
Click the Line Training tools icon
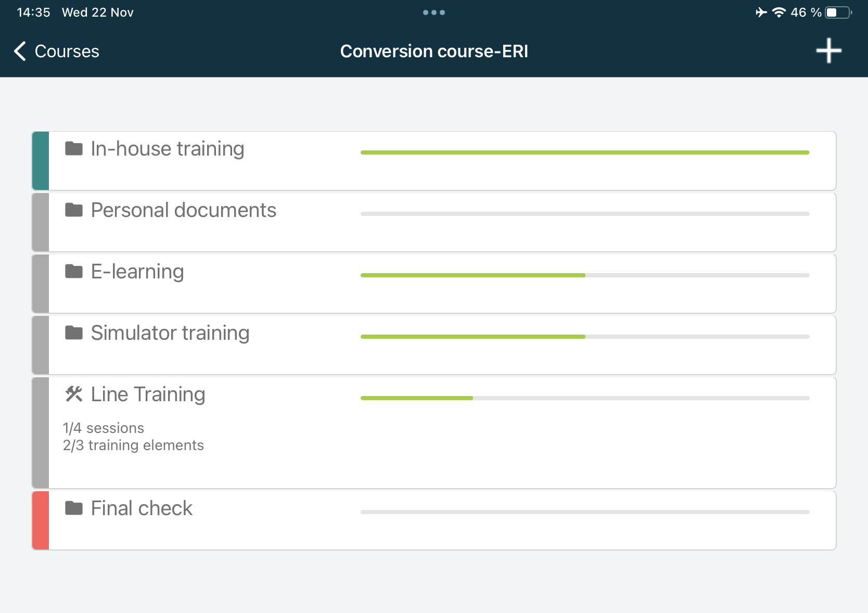click(x=74, y=394)
